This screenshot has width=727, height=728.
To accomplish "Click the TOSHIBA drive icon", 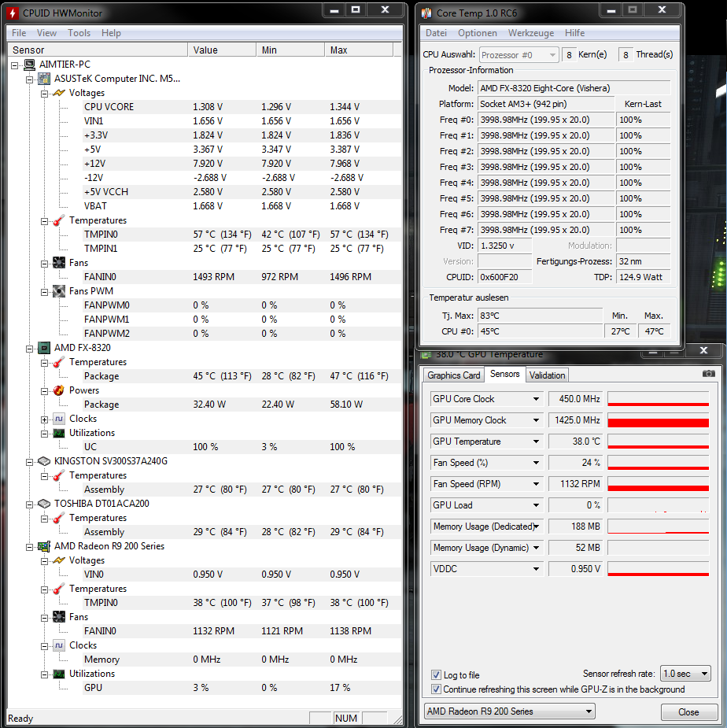I will [x=44, y=504].
